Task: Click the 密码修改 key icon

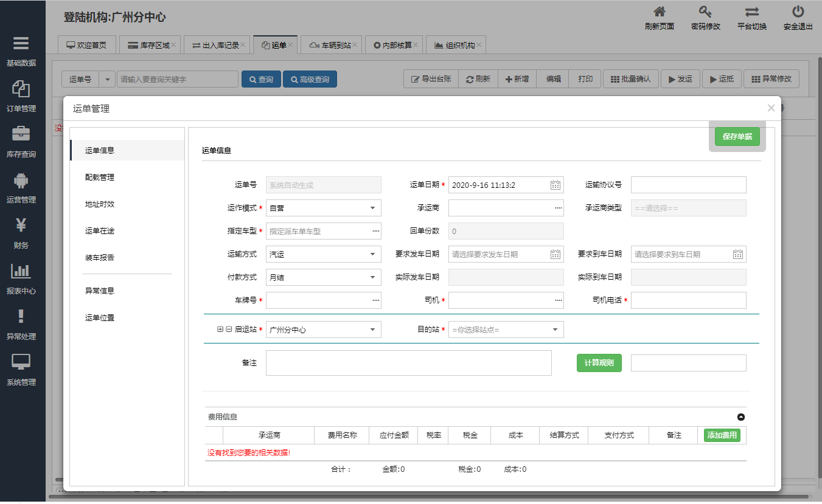Action: [705, 12]
